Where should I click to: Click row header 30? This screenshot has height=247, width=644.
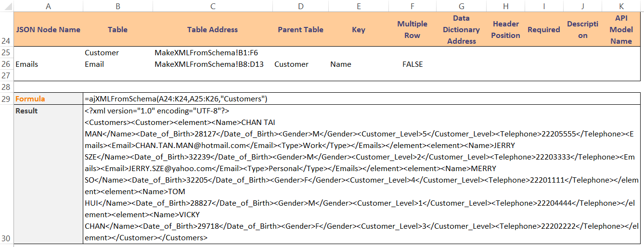[x=7, y=238]
